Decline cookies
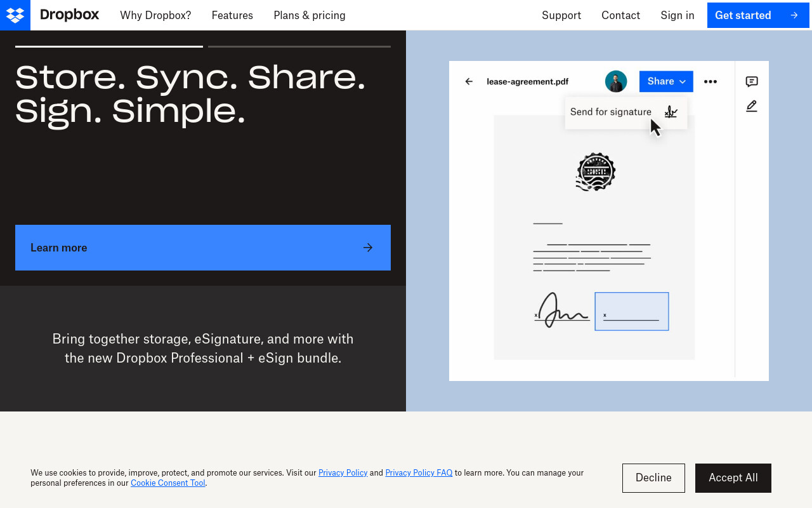Screen dimensions: 812x508 [653, 478]
